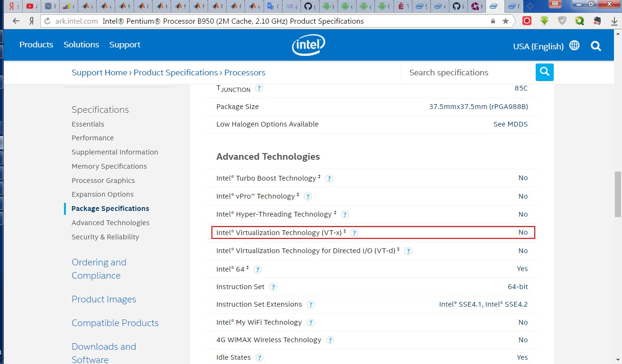Jump to Supplemental Information in sidebar
622x364 pixels.
pyautogui.click(x=115, y=152)
